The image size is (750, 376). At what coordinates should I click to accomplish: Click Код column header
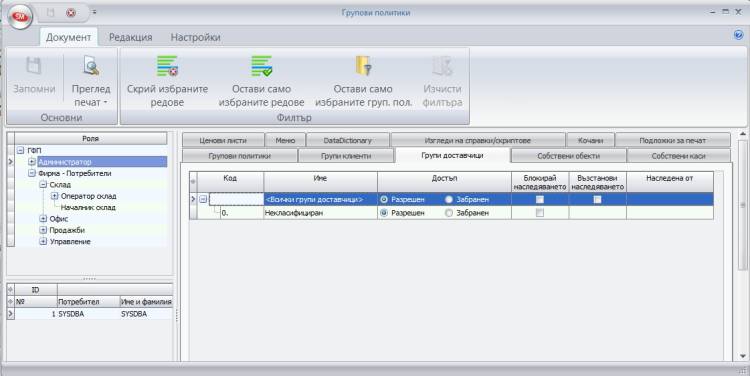(x=230, y=182)
